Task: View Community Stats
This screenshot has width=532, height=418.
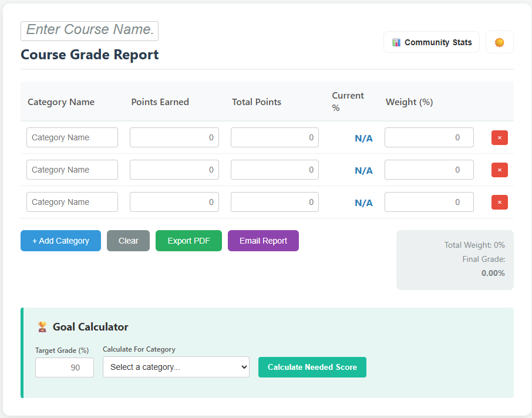Action: point(431,42)
